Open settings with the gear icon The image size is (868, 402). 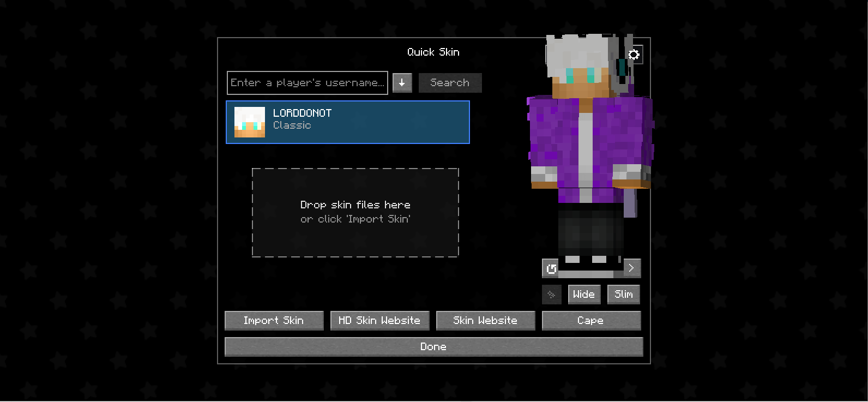[x=634, y=55]
